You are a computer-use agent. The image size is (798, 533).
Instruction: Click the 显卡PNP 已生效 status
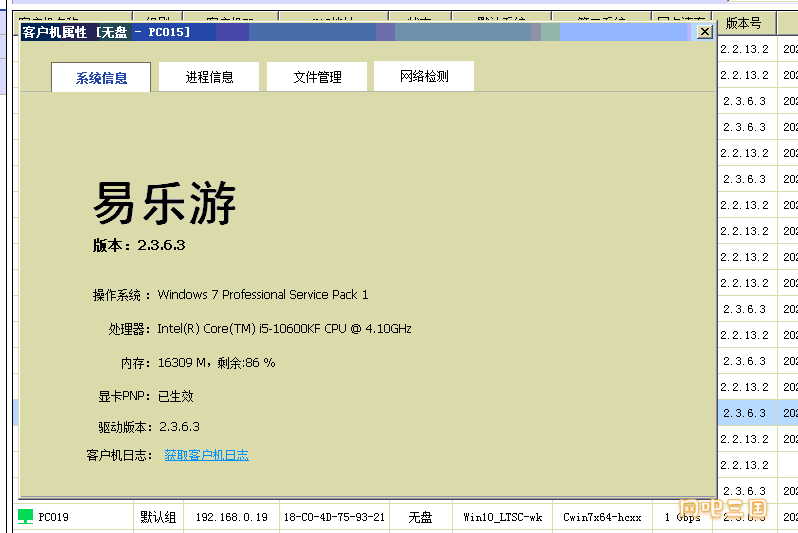tap(146, 396)
